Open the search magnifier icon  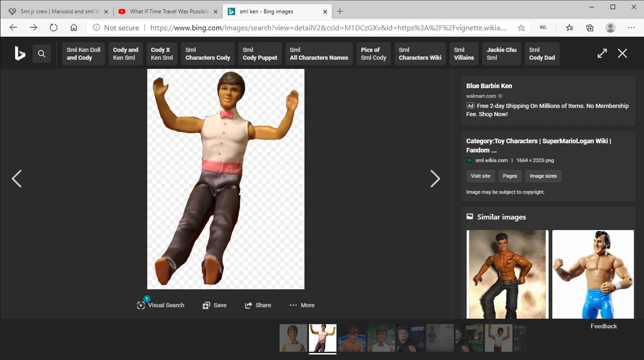tap(42, 54)
